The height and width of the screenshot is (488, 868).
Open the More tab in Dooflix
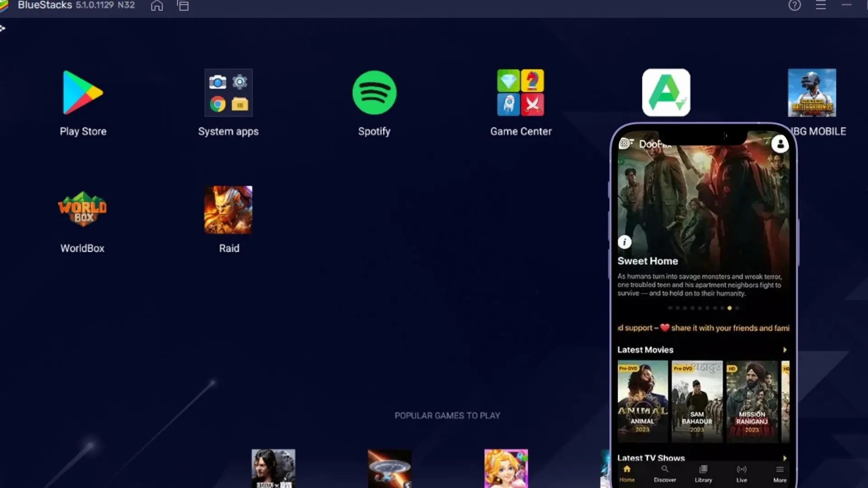pos(780,474)
